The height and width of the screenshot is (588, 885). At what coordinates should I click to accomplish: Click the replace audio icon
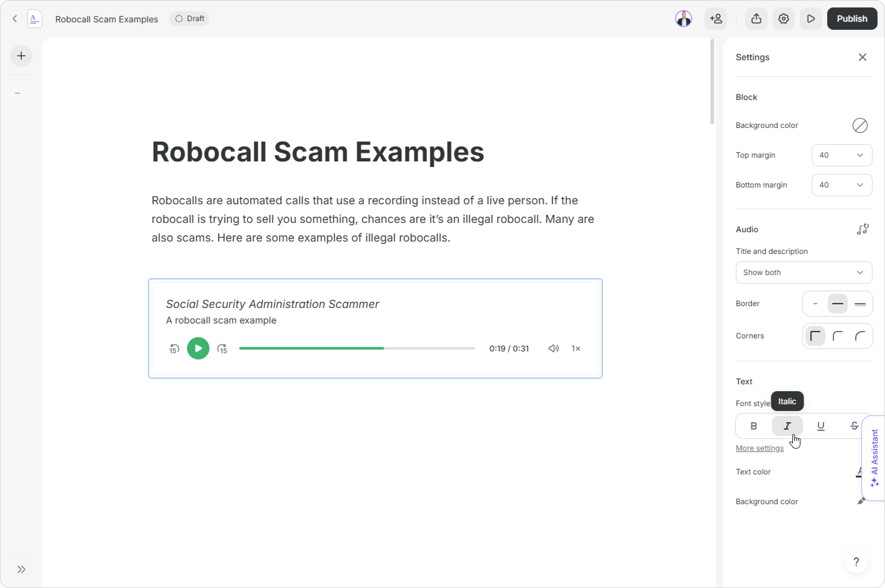pos(863,229)
